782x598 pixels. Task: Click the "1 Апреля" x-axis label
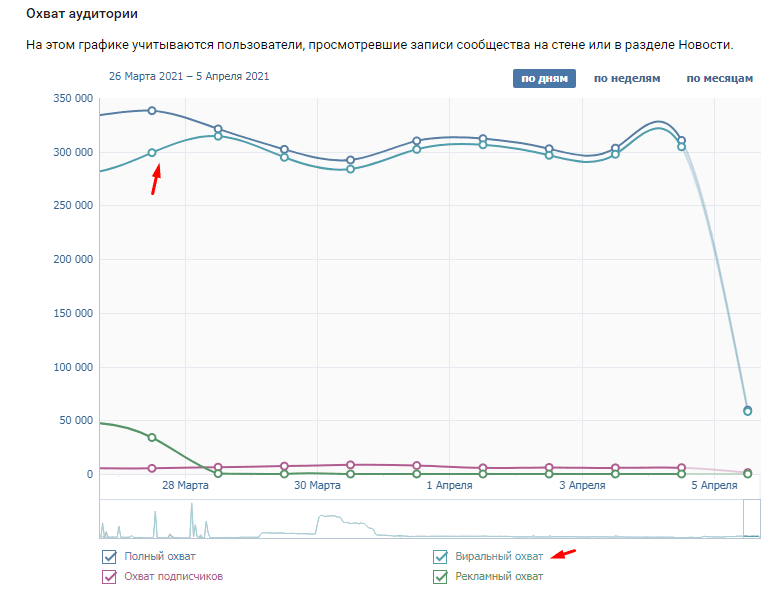[449, 485]
